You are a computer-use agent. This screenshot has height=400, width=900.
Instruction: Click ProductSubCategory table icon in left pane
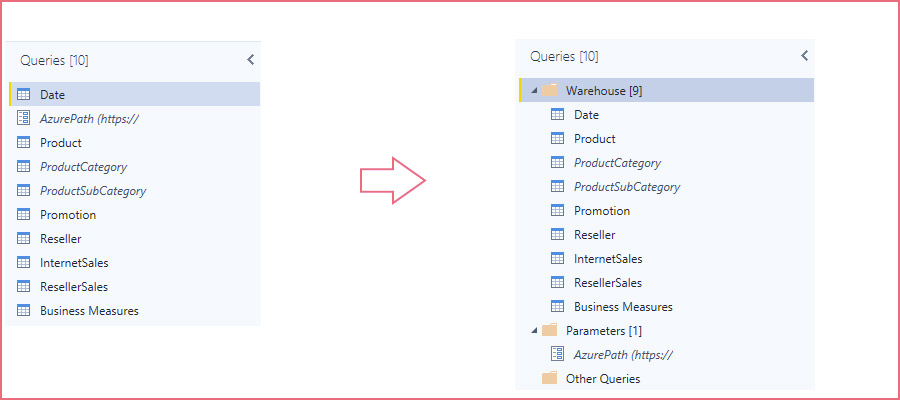[x=24, y=190]
